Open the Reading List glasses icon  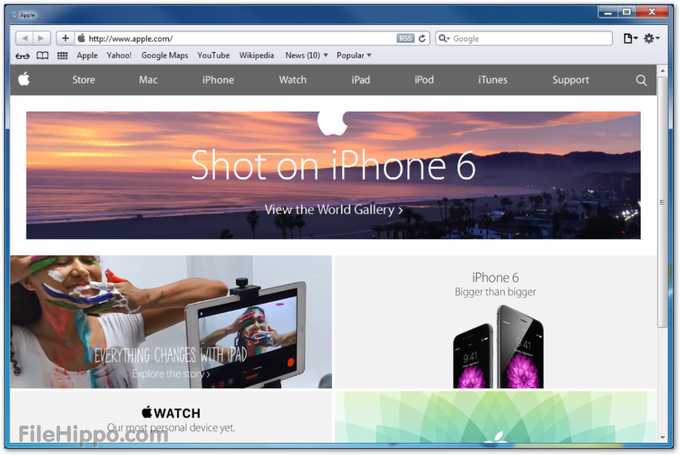tap(22, 56)
